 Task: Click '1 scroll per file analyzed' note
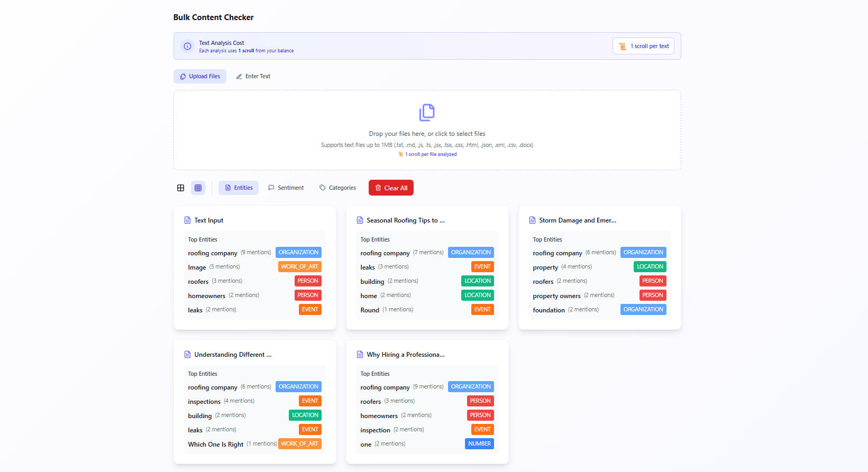coord(431,154)
